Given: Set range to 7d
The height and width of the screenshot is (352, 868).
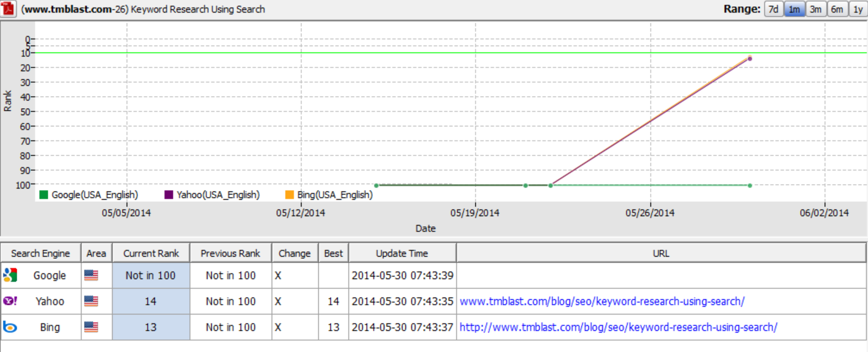Looking at the screenshot, I should tap(774, 9).
